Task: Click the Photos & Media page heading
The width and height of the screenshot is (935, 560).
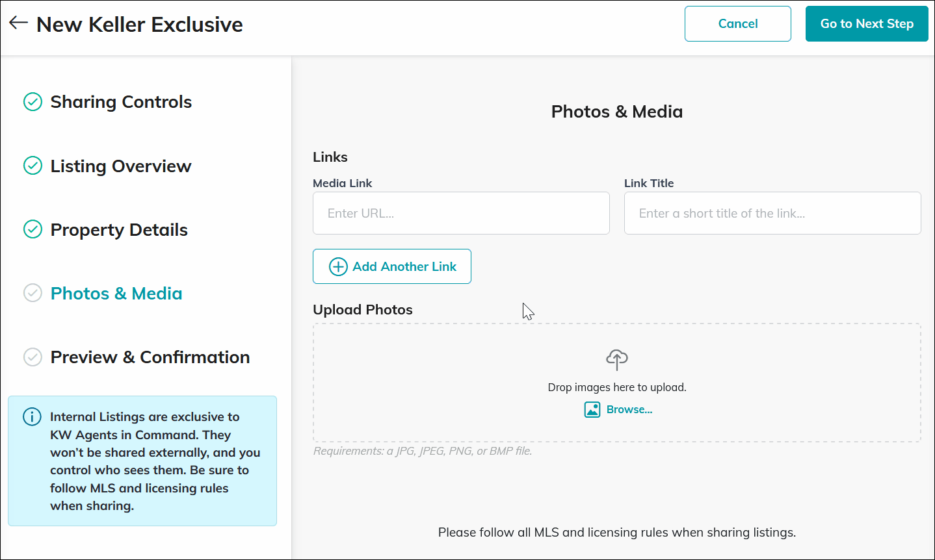Action: point(617,112)
